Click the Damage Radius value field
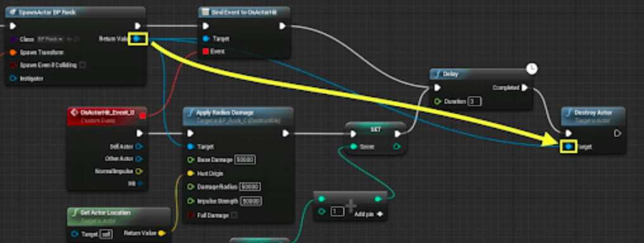This screenshot has height=243, width=644. tap(249, 187)
